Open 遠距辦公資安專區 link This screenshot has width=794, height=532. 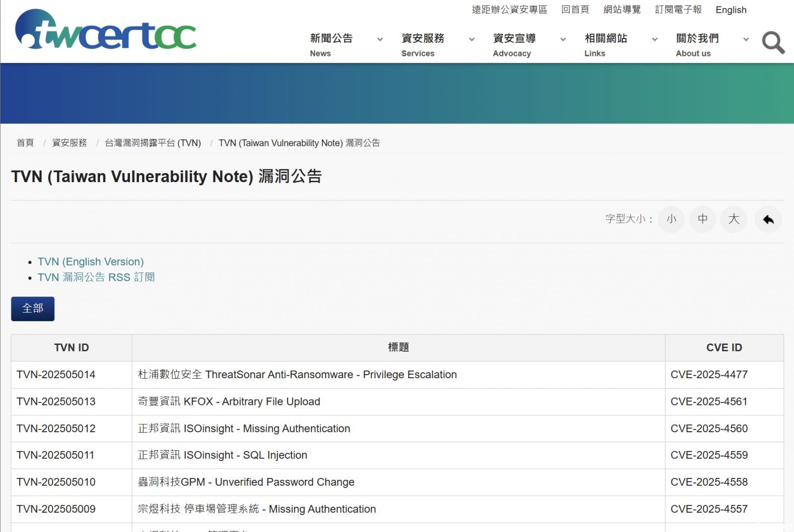tap(510, 9)
